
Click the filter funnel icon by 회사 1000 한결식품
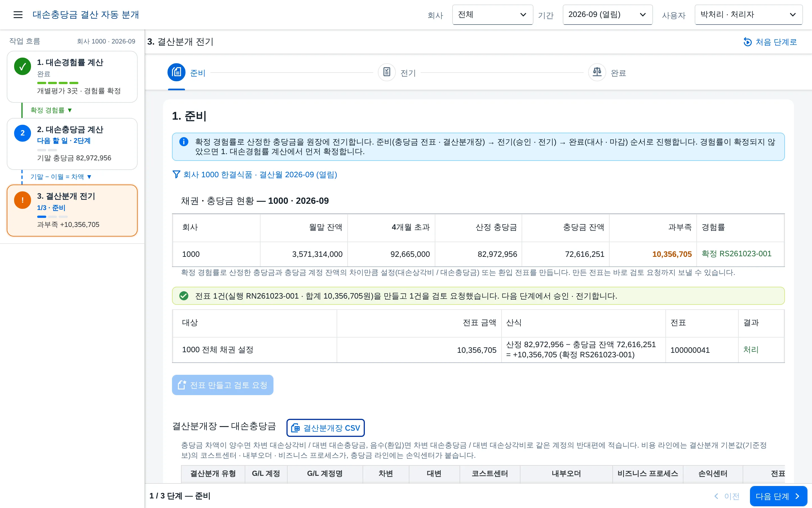[x=176, y=174]
